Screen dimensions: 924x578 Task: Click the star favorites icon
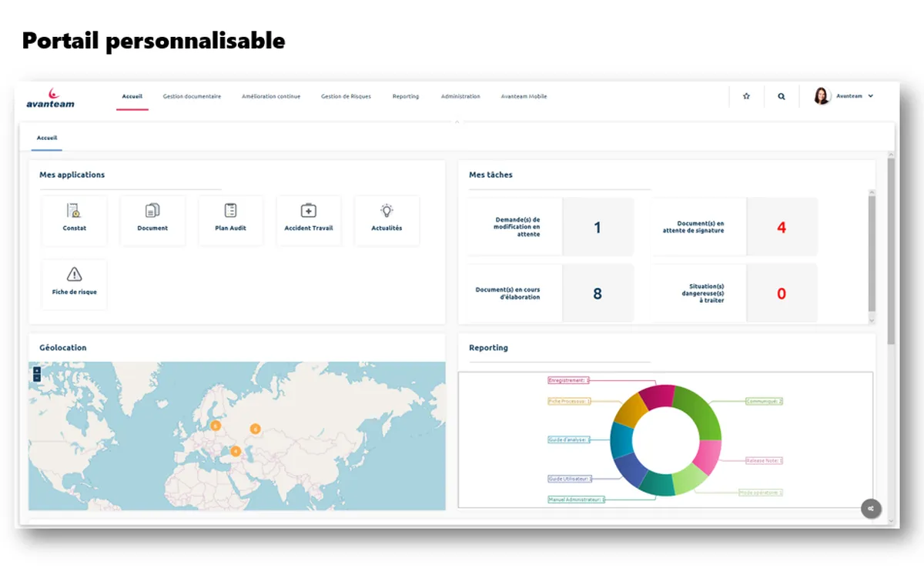coord(746,96)
